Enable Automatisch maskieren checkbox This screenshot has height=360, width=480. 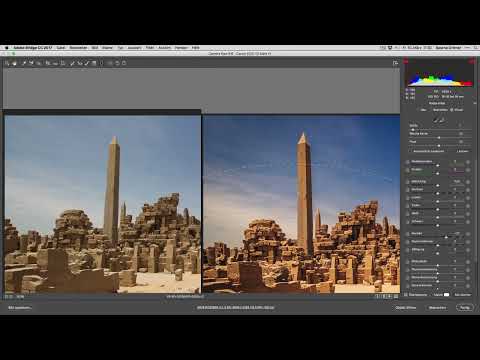pyautogui.click(x=411, y=151)
